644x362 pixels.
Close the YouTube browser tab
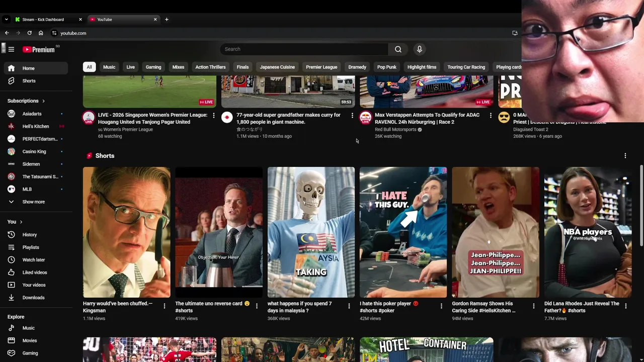click(155, 20)
